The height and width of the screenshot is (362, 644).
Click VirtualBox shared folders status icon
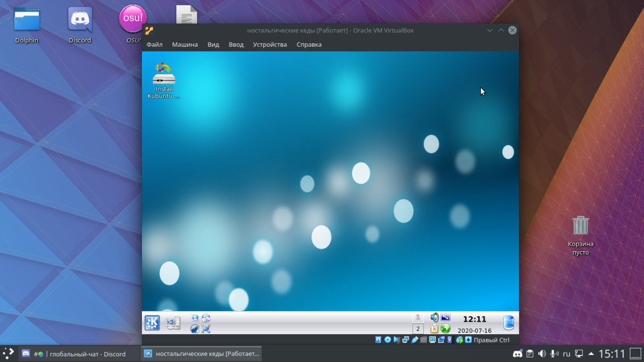pos(423,340)
